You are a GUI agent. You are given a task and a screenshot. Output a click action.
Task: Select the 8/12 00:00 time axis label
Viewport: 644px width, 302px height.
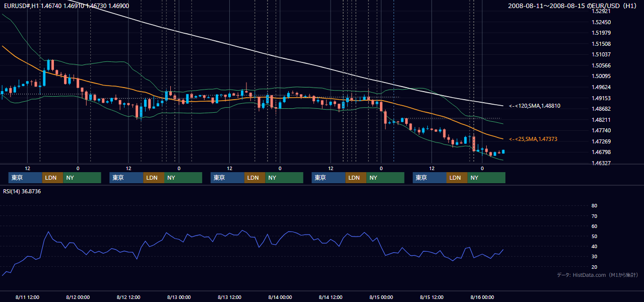78,297
